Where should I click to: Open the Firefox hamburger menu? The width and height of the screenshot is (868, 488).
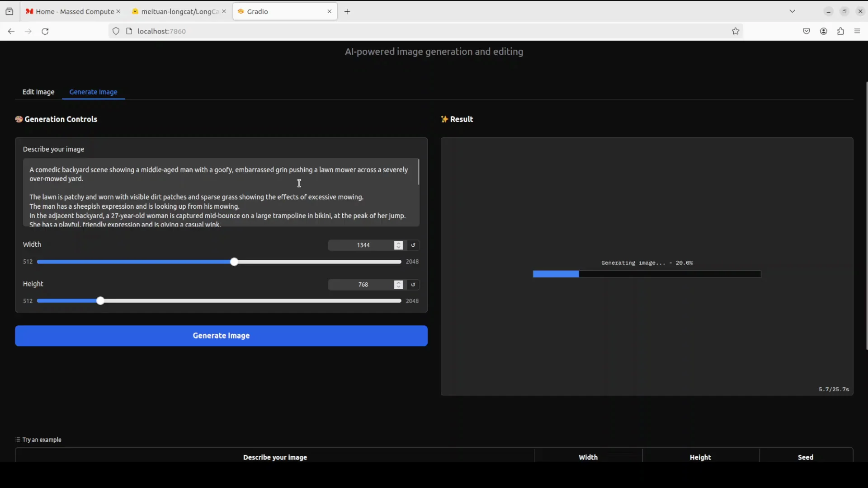point(857,31)
